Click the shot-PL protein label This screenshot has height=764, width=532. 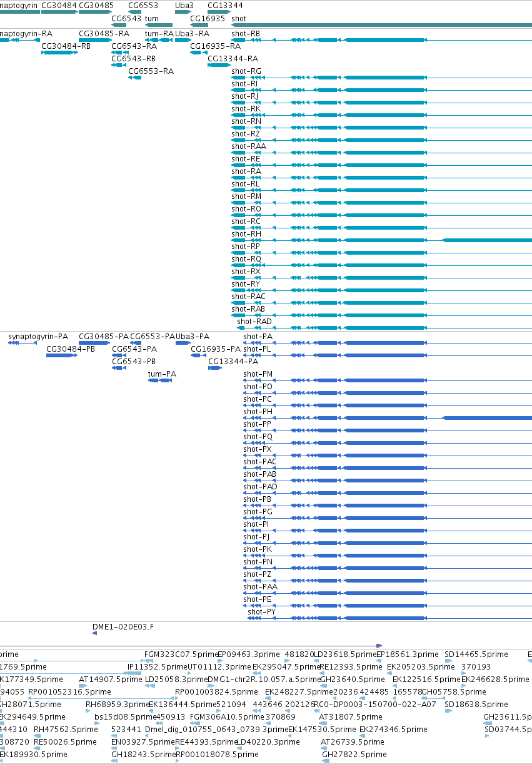pos(258,349)
